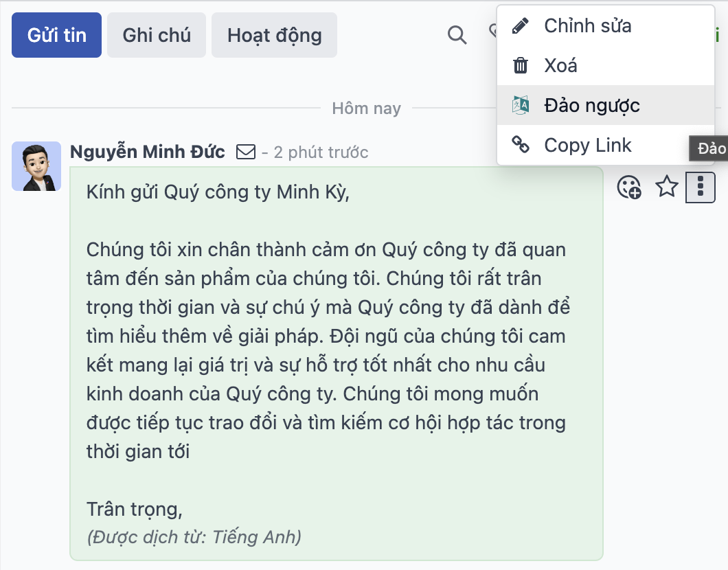Viewport: 728px width, 570px height.
Task: Click the trash icon next to Xoá
Action: [519, 65]
